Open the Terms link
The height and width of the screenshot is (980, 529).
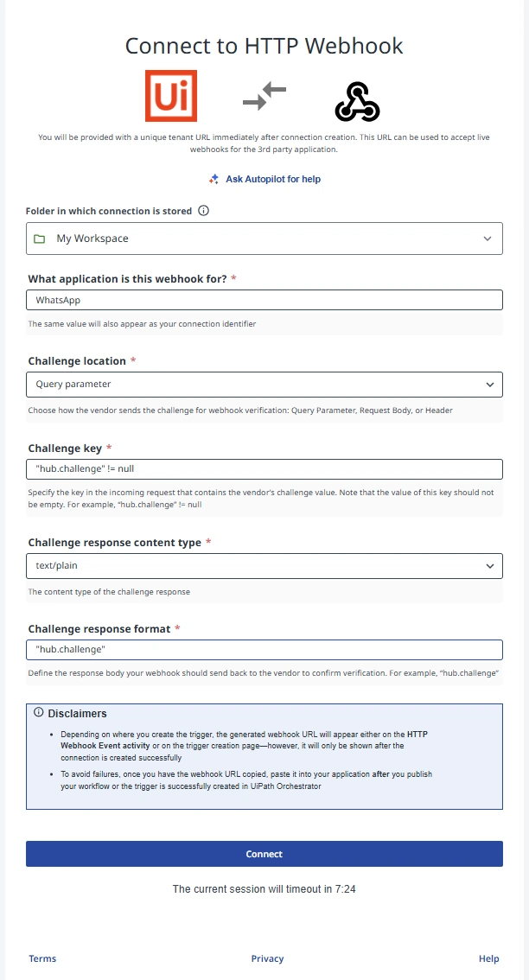pyautogui.click(x=42, y=958)
